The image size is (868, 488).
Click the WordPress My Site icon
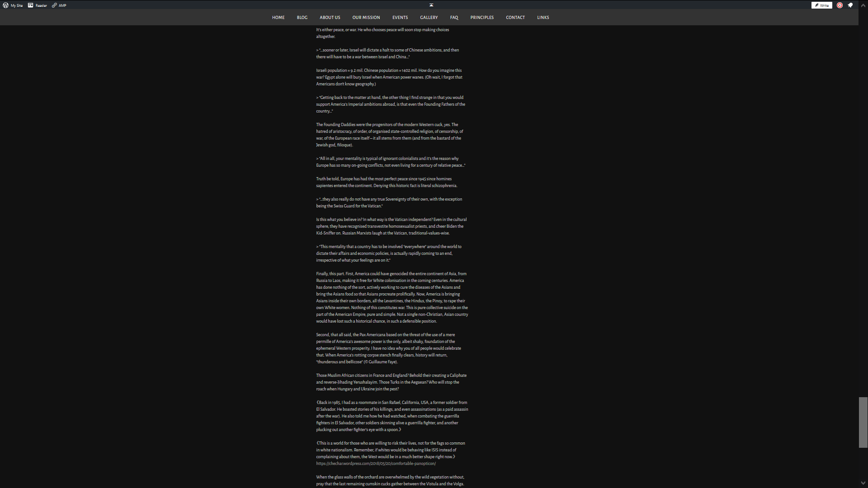pyautogui.click(x=6, y=5)
